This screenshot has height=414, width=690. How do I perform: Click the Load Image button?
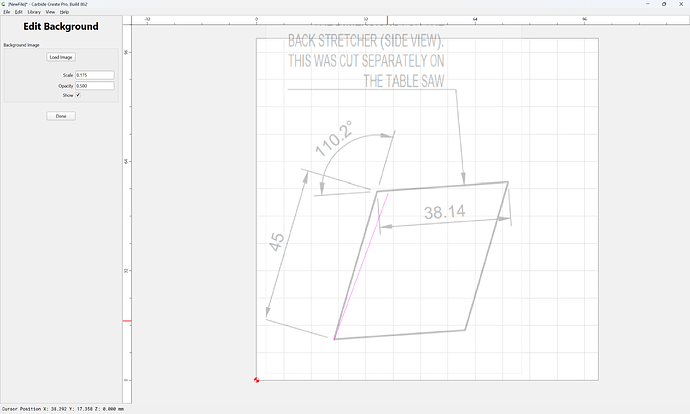point(61,57)
